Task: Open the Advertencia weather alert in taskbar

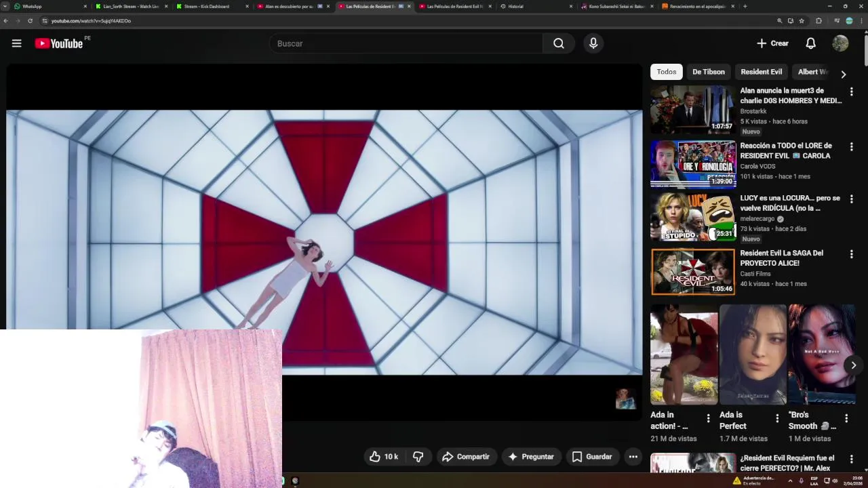Action: 753,481
